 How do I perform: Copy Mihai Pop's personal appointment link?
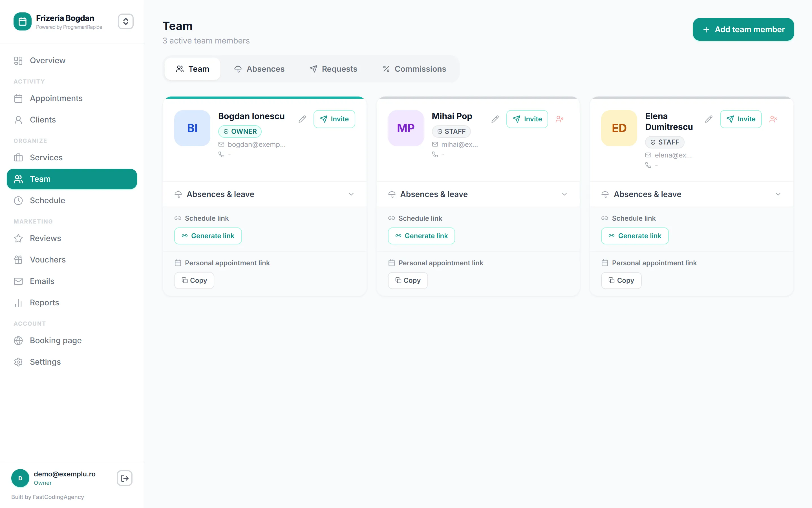click(x=408, y=281)
